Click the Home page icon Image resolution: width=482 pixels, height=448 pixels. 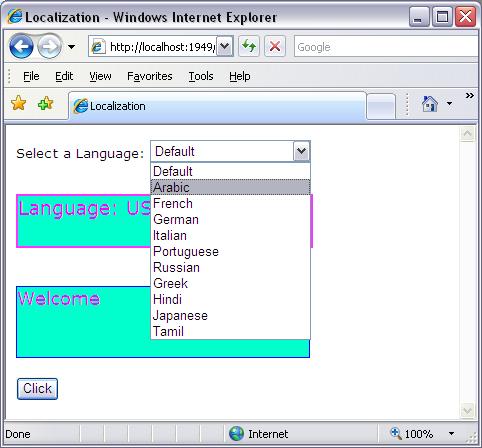(430, 104)
